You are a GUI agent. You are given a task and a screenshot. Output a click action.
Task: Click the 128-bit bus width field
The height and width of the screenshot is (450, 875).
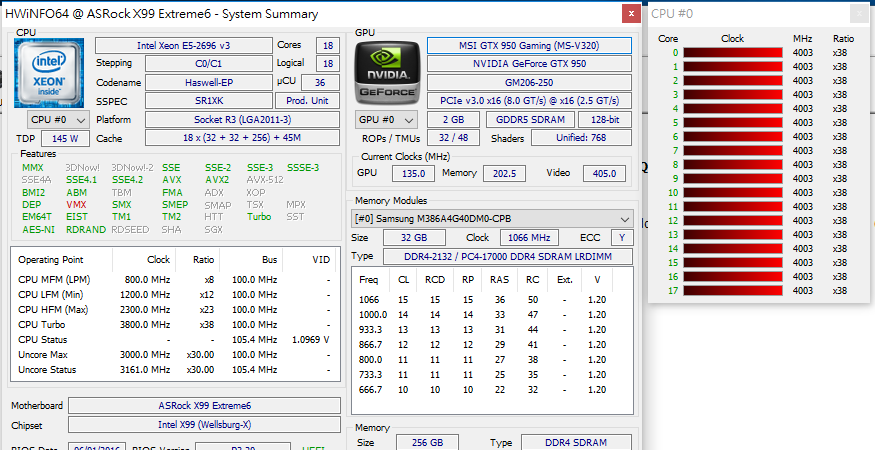click(605, 119)
